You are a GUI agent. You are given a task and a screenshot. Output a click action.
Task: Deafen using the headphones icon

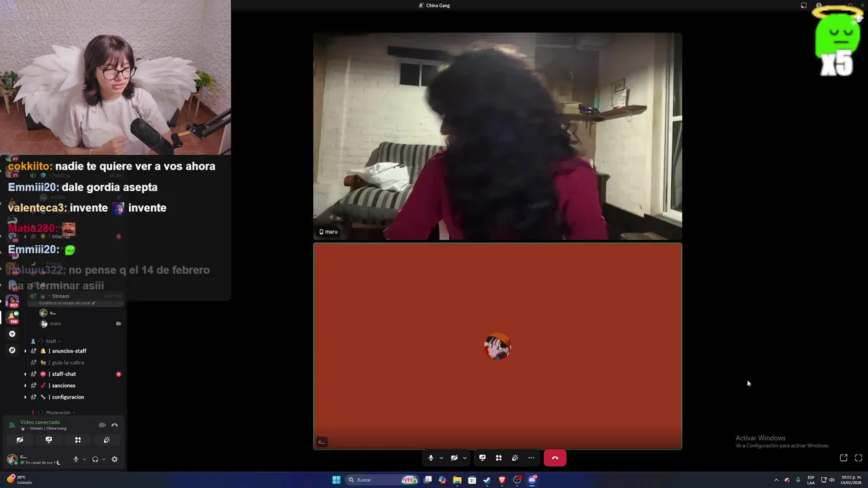tap(95, 459)
